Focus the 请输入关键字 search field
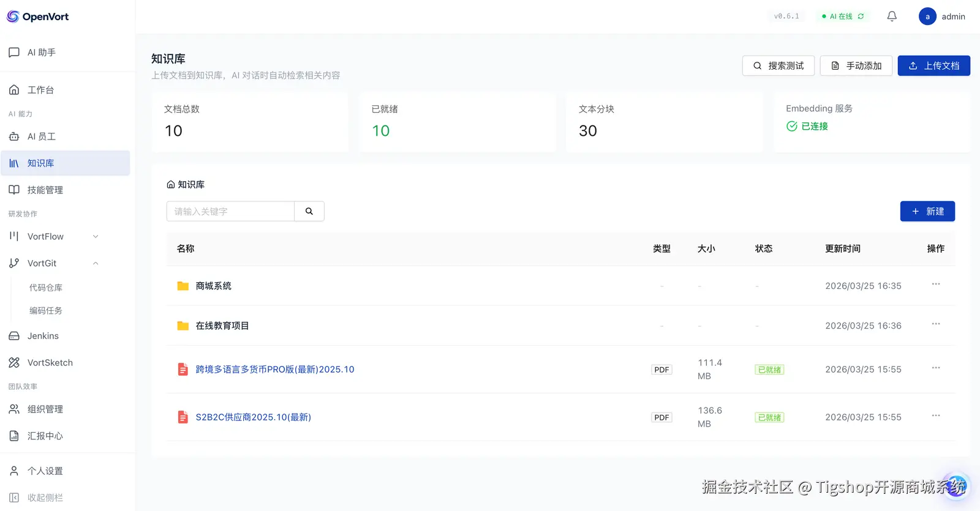Image resolution: width=980 pixels, height=511 pixels. (x=230, y=211)
